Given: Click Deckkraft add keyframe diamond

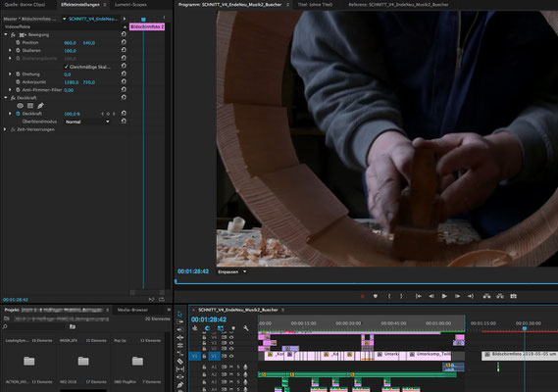Looking at the screenshot, I should click(x=108, y=114).
